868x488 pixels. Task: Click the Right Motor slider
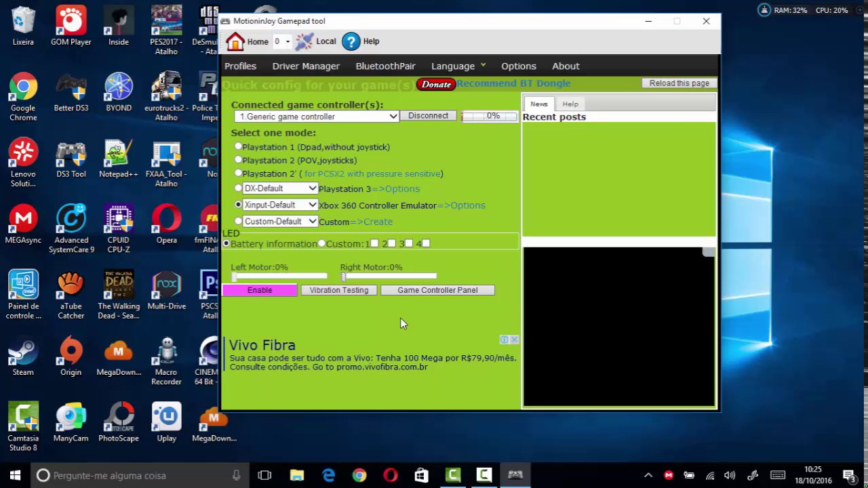pyautogui.click(x=389, y=277)
